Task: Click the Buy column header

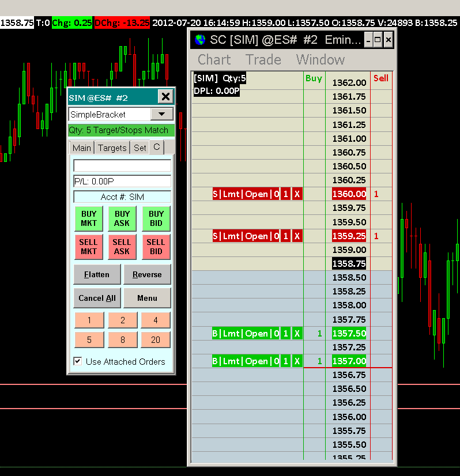Action: click(x=314, y=78)
